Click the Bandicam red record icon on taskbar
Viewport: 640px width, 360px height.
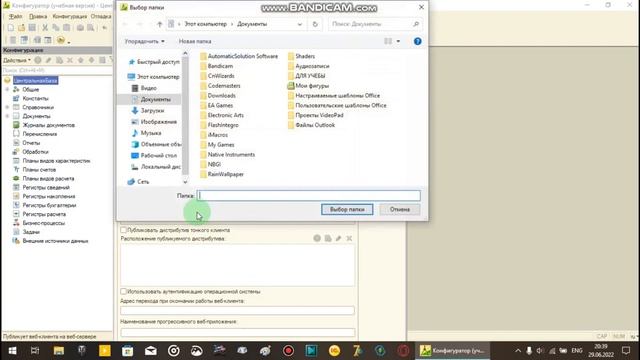[x=288, y=351]
